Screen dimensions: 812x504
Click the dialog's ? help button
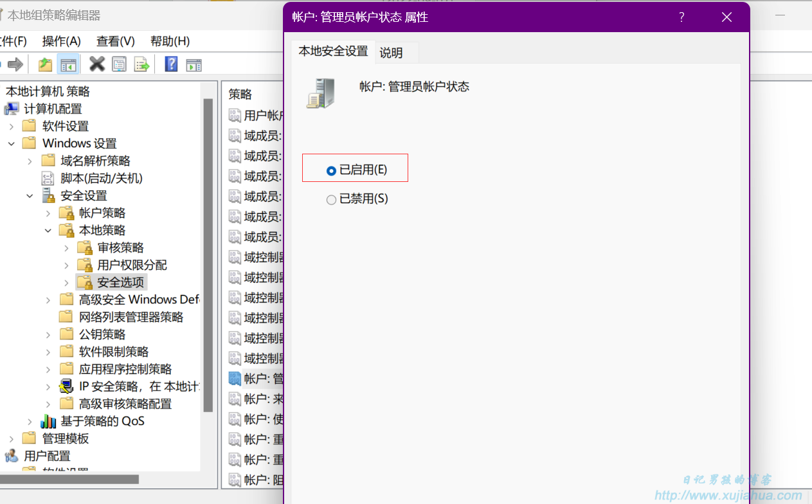tap(681, 17)
